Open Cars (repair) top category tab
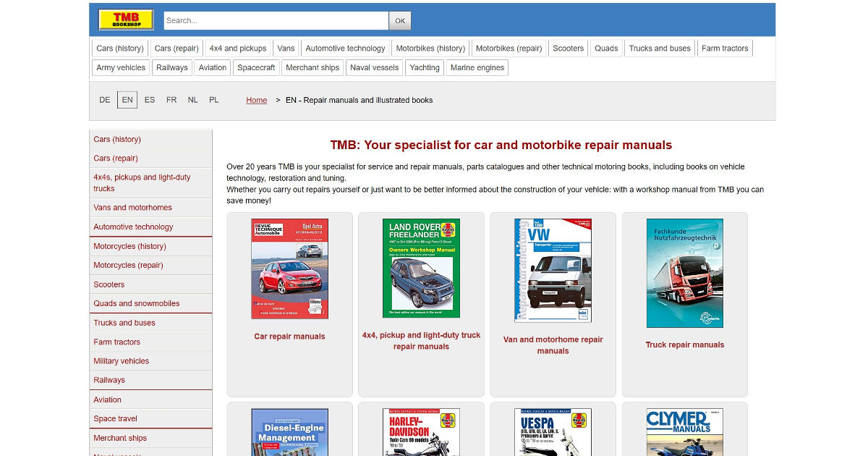The width and height of the screenshot is (868, 456). tap(176, 48)
